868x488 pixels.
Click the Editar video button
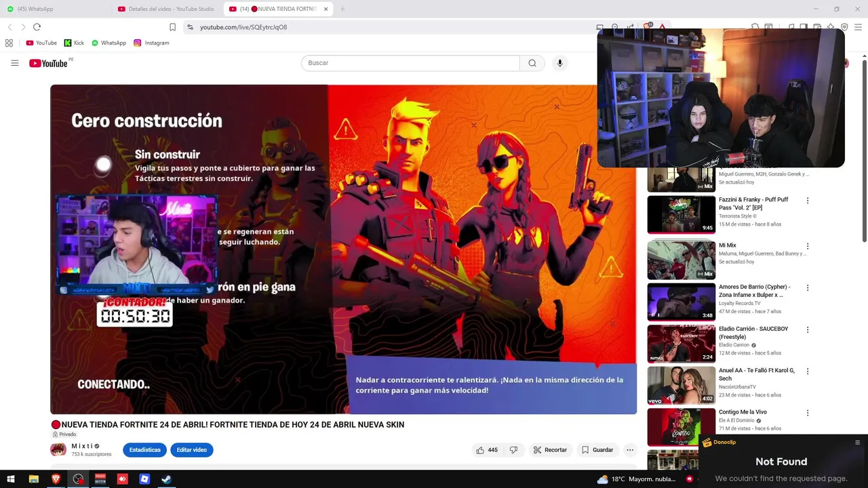point(192,450)
